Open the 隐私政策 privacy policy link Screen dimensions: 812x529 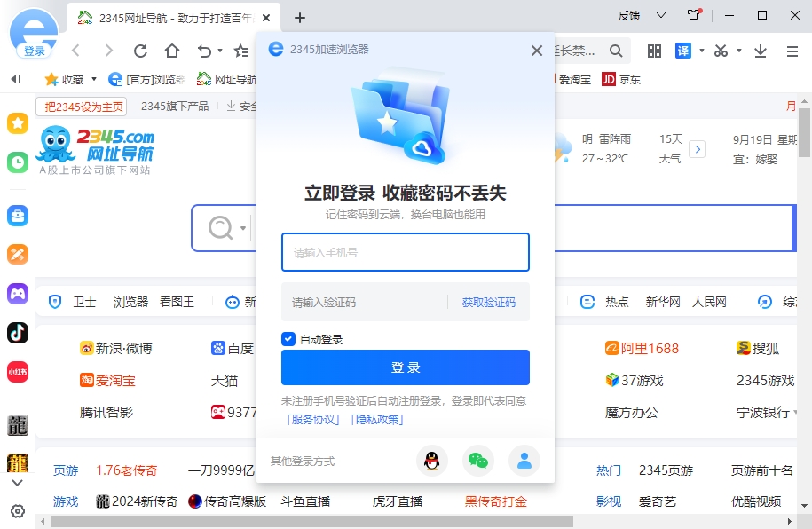376,419
